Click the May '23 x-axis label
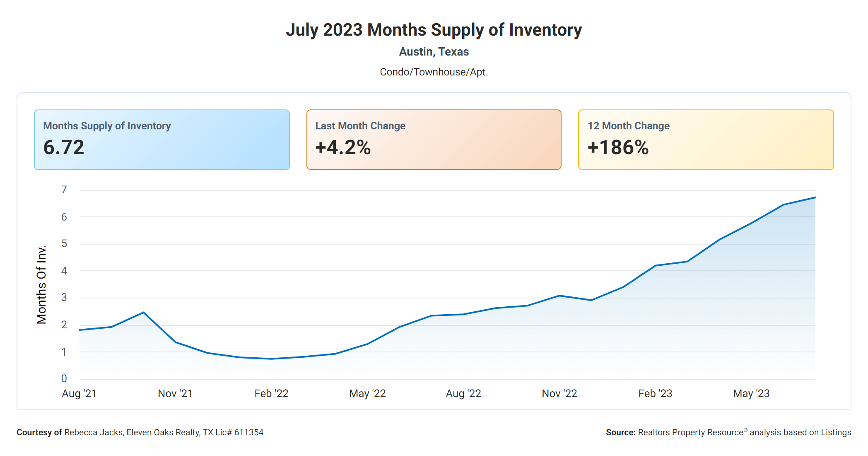Screen dimensions: 868x456 pyautogui.click(x=751, y=393)
